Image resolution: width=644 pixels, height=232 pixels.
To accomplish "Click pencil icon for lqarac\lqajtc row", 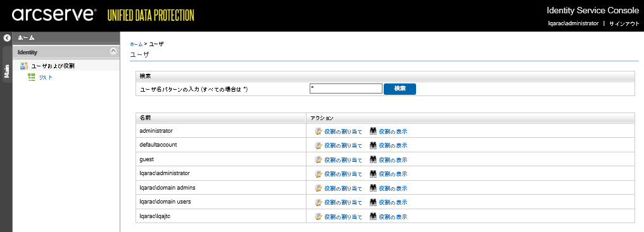I will (319, 216).
